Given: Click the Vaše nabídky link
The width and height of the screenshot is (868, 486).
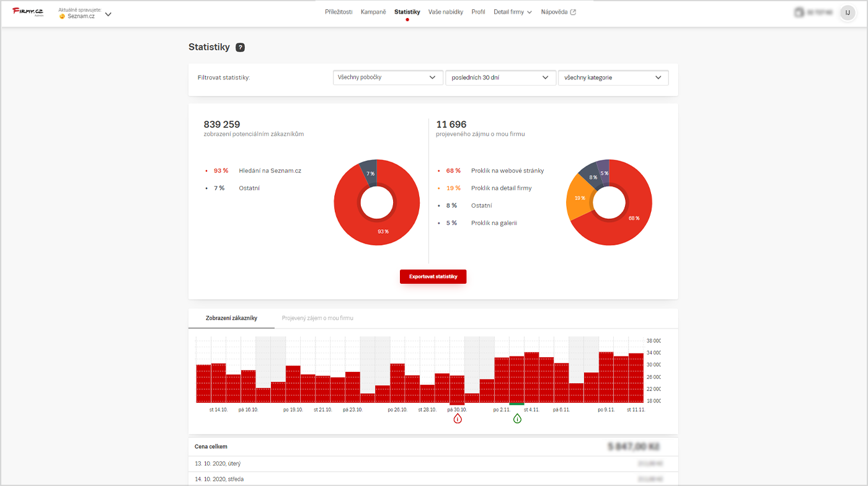Looking at the screenshot, I should (445, 12).
